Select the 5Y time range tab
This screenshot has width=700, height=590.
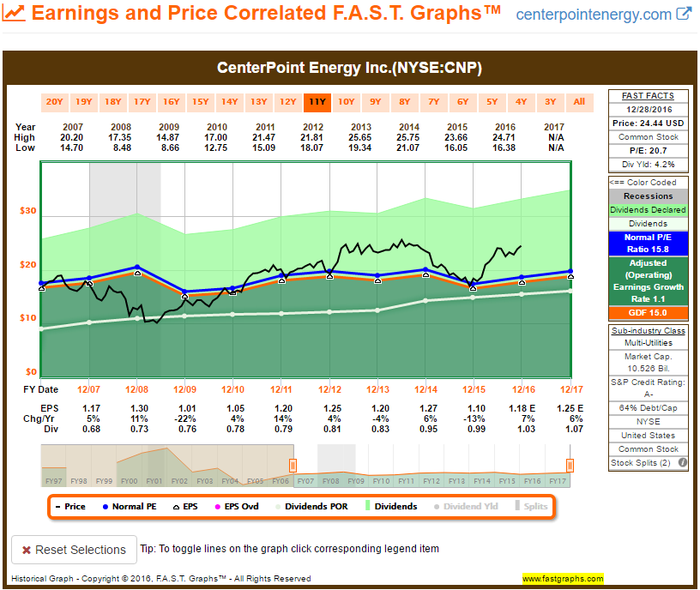492,102
